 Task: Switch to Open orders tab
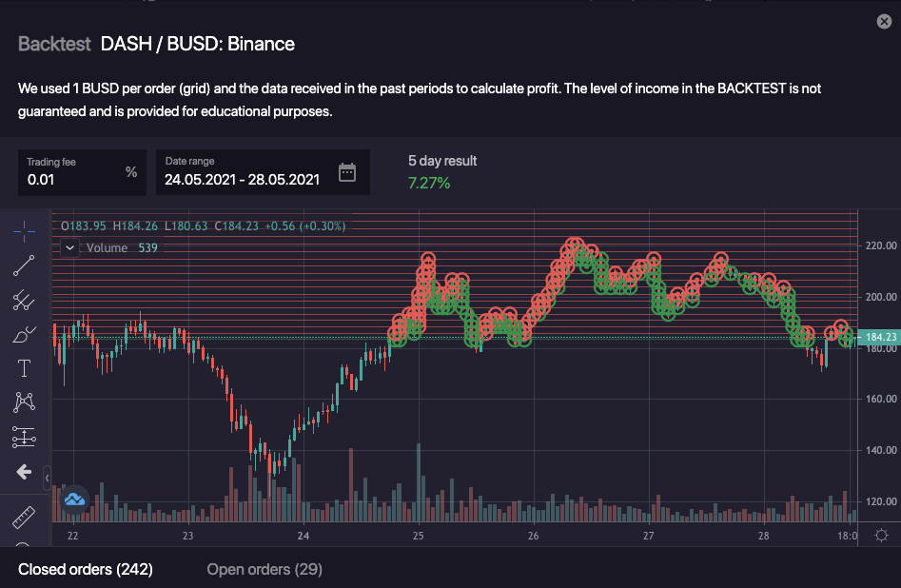point(264,569)
